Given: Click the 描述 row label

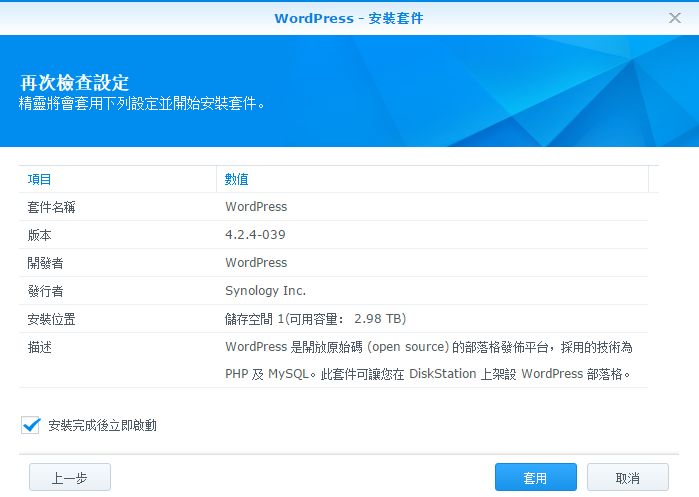Looking at the screenshot, I should click(x=40, y=347).
